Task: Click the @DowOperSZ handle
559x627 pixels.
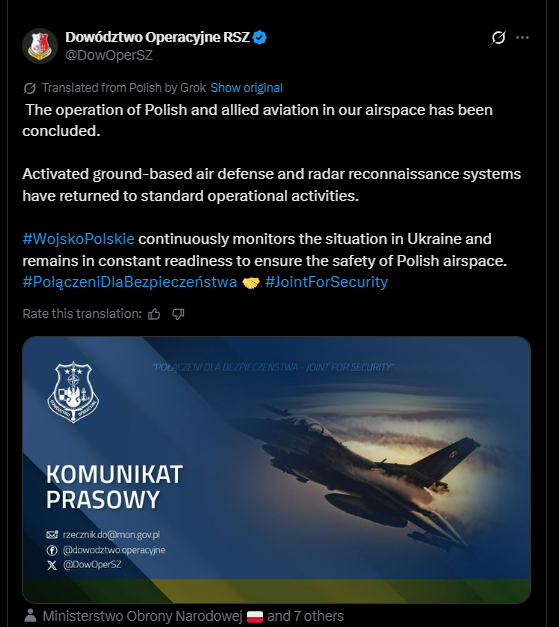Action: tap(109, 55)
